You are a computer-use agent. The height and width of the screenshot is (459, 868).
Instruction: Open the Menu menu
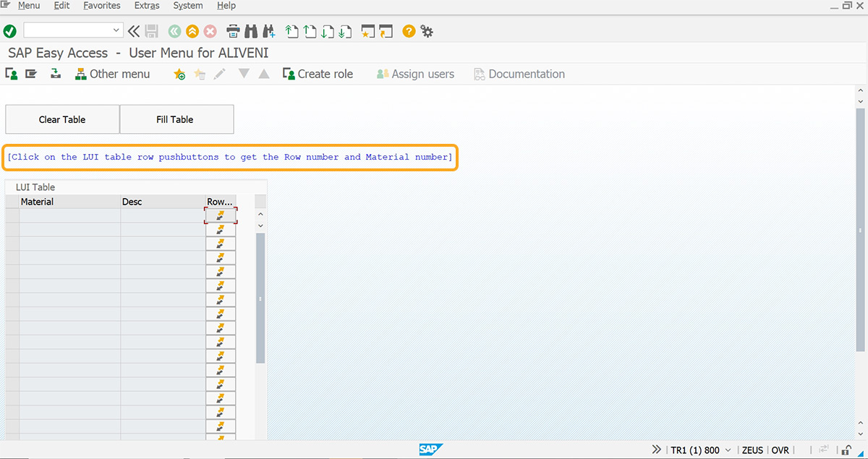point(29,5)
